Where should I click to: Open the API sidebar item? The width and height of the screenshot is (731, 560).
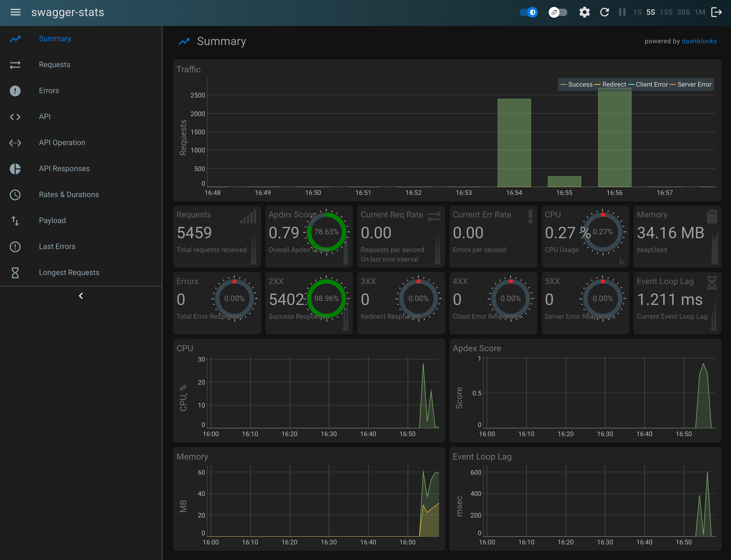(81, 117)
